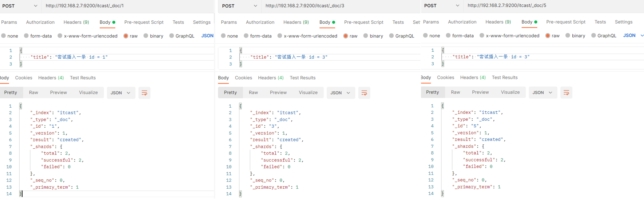Select 'raw' body option in _doc/3 request
The image size is (644, 200).
[x=350, y=36]
